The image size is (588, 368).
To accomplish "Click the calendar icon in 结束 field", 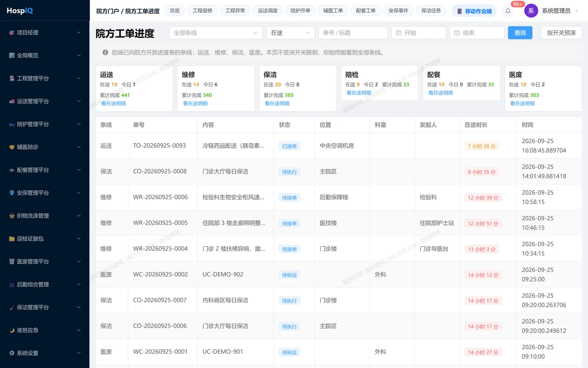I will (x=457, y=33).
